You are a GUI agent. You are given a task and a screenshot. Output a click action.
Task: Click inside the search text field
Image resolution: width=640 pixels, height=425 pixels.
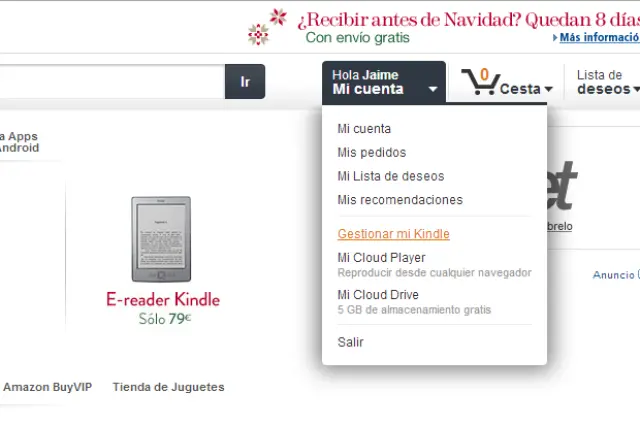110,81
